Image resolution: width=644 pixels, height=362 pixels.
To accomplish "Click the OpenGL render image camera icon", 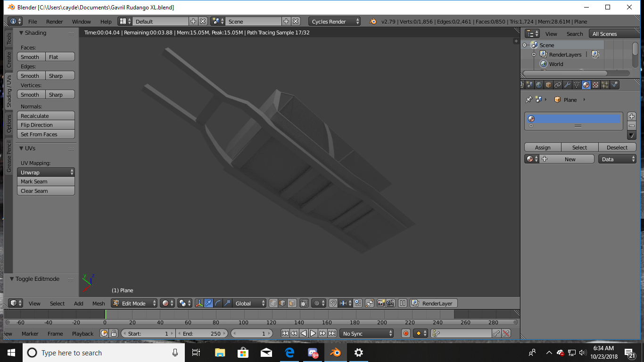I will tap(381, 303).
